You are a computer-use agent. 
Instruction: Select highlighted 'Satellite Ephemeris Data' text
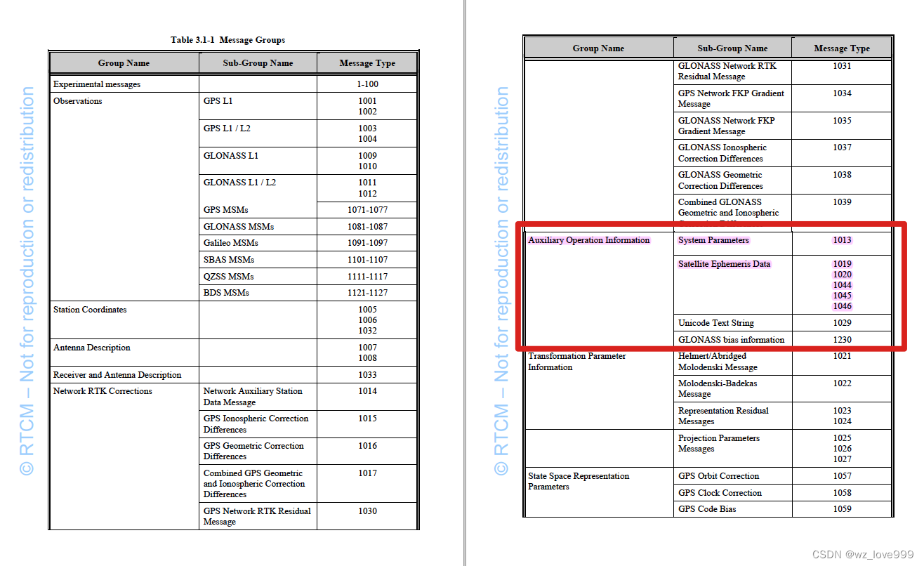pyautogui.click(x=724, y=264)
